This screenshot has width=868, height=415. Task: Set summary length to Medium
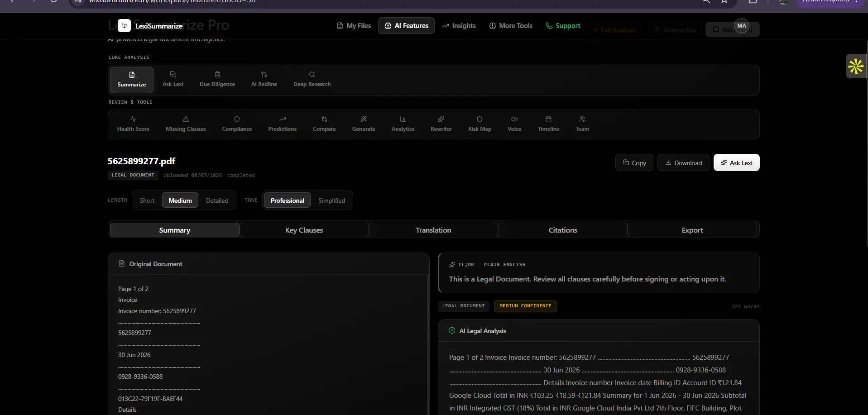(x=180, y=200)
